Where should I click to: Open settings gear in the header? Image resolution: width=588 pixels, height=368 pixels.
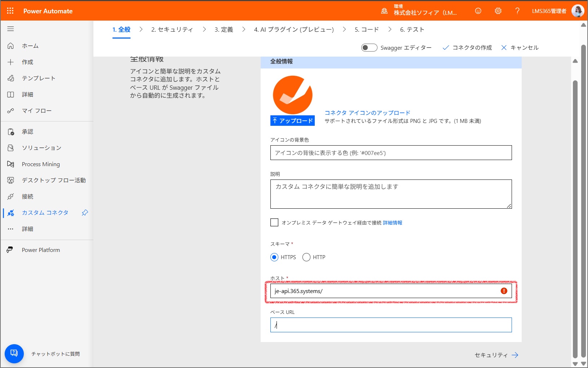(x=498, y=11)
